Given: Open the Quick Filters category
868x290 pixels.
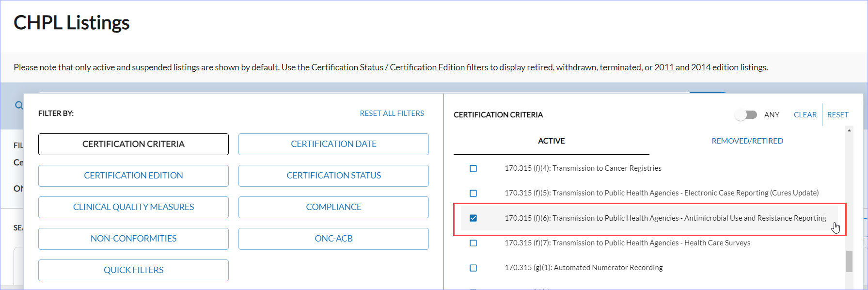Looking at the screenshot, I should tap(133, 270).
